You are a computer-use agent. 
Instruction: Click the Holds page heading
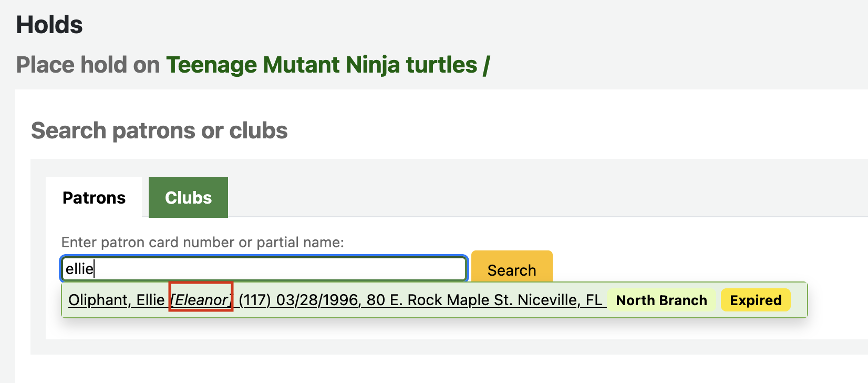coord(49,25)
